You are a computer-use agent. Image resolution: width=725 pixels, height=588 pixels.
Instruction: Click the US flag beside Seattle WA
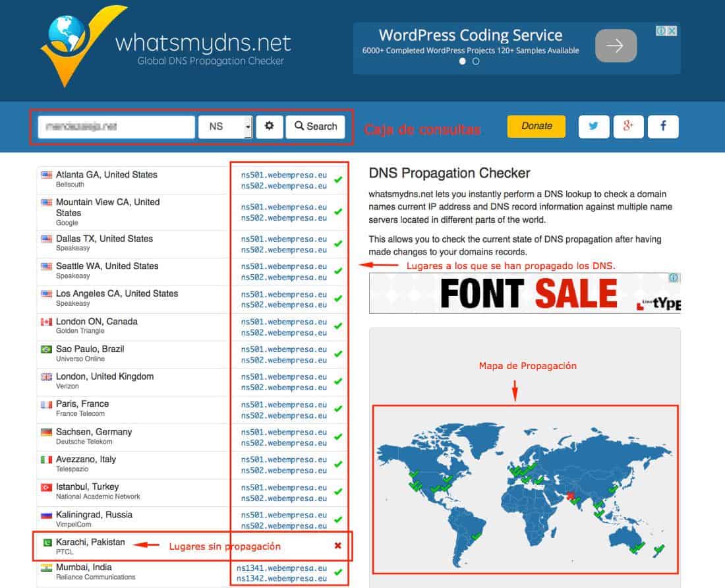click(46, 266)
